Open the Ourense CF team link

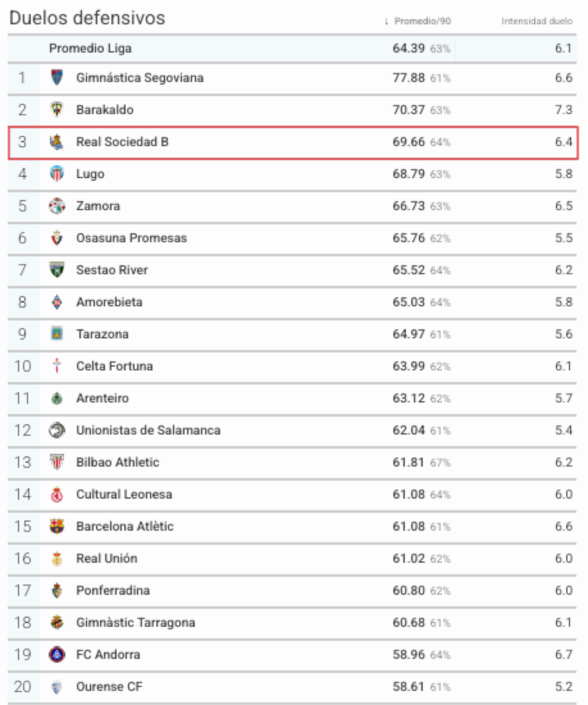109,687
